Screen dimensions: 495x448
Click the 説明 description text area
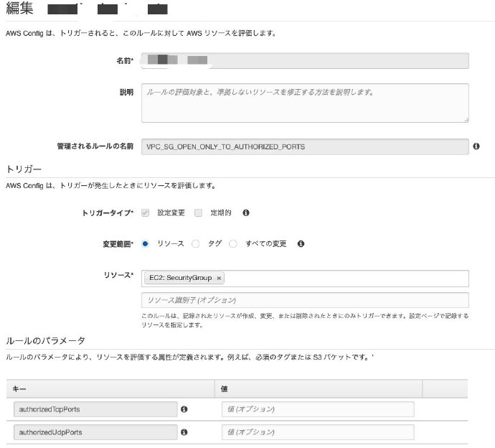coord(305,103)
